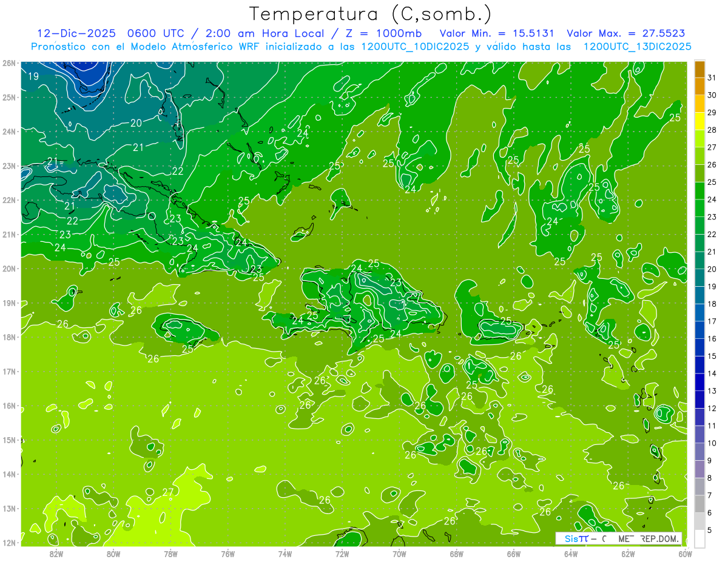
Task: Click the colorbar label "12"
Action: click(x=712, y=408)
